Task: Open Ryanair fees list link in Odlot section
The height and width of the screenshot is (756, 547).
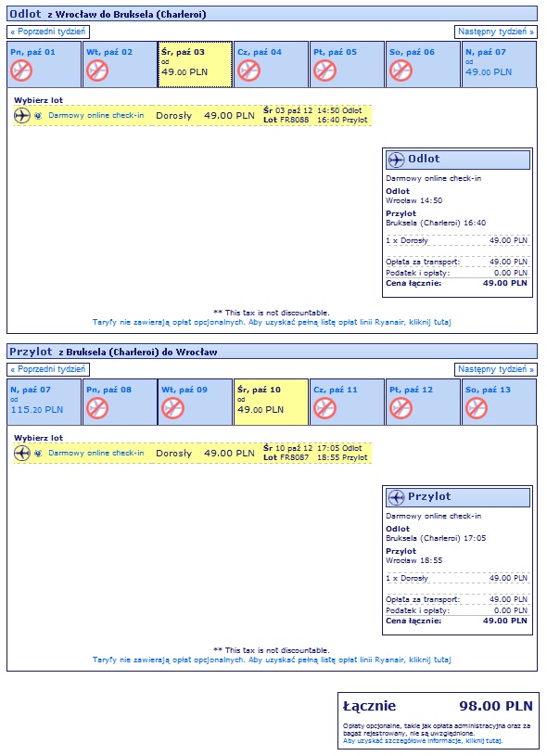Action: click(272, 322)
